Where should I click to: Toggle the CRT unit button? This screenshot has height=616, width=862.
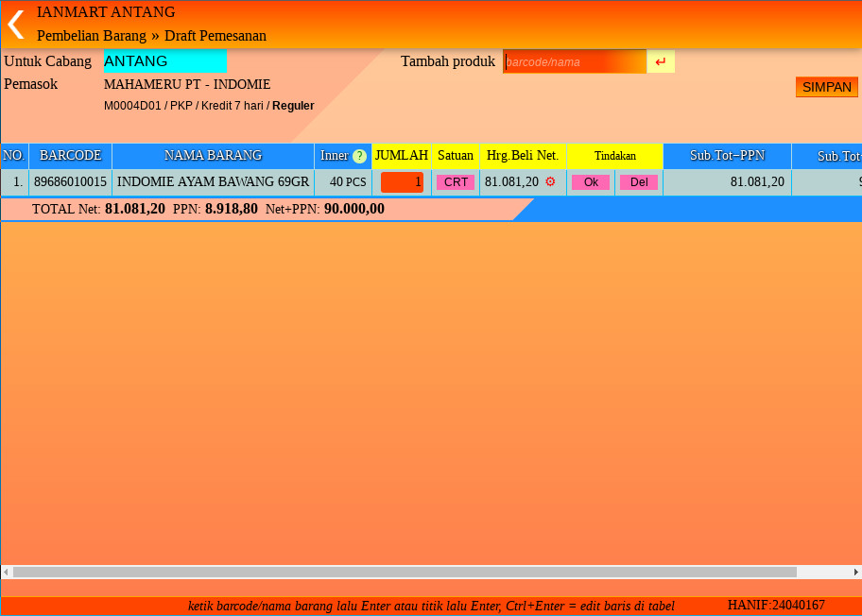(456, 182)
